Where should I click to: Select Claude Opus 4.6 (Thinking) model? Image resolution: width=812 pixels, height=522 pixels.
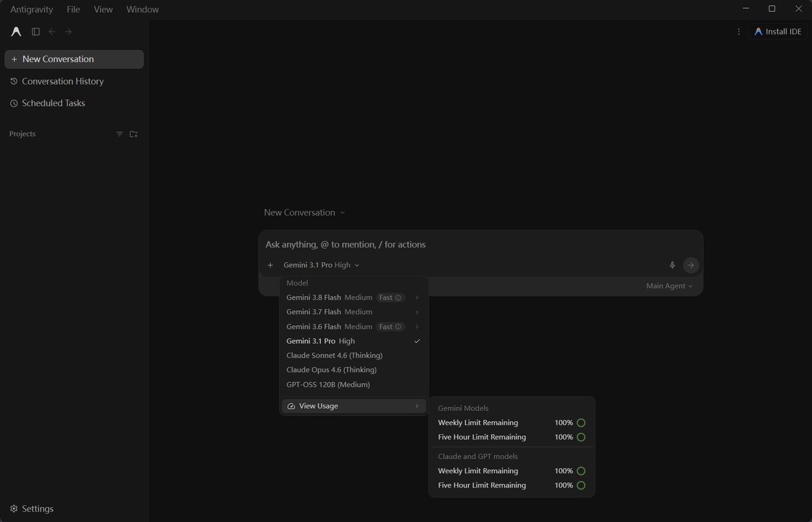point(354,370)
